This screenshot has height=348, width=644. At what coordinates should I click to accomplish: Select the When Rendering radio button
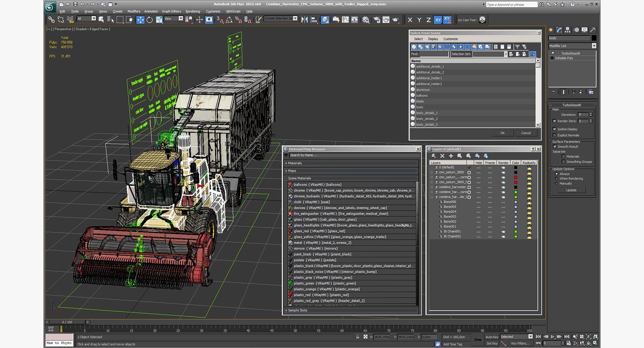pyautogui.click(x=556, y=179)
